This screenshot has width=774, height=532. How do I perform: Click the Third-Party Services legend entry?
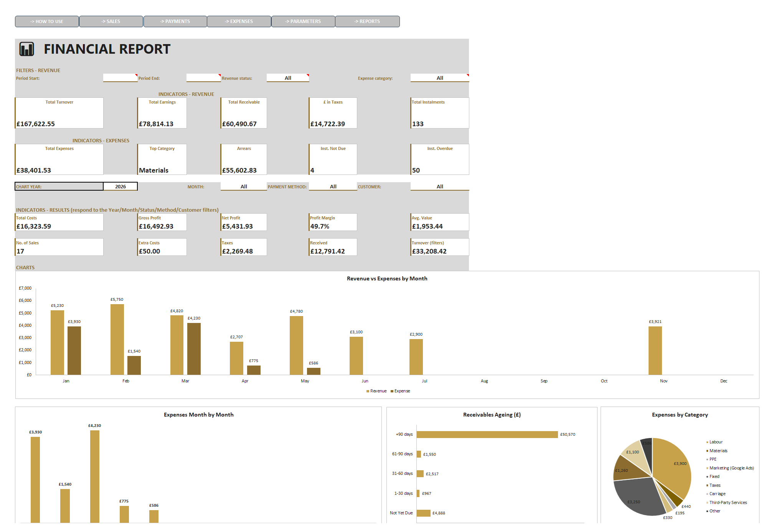(727, 502)
